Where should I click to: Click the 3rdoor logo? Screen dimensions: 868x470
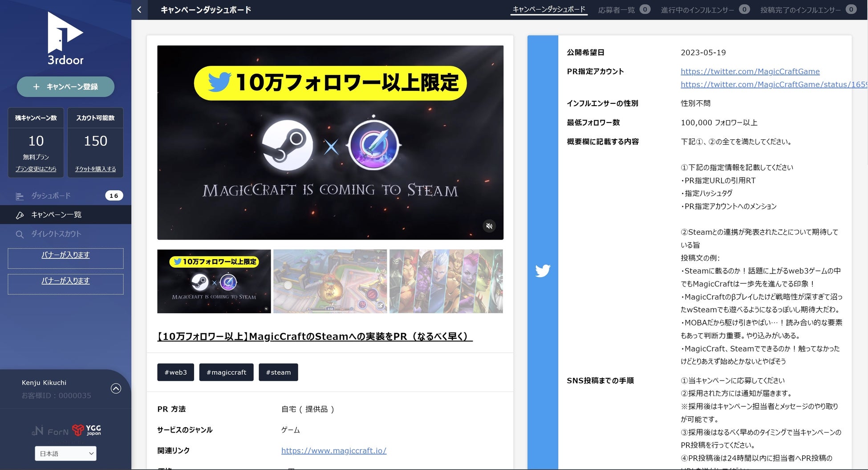pos(65,39)
